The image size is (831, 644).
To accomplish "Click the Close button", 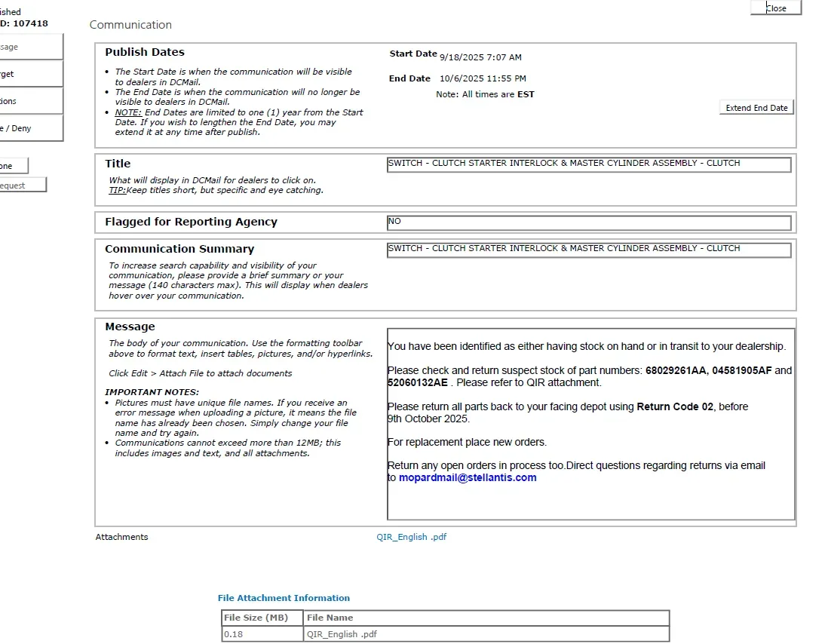I will [776, 8].
